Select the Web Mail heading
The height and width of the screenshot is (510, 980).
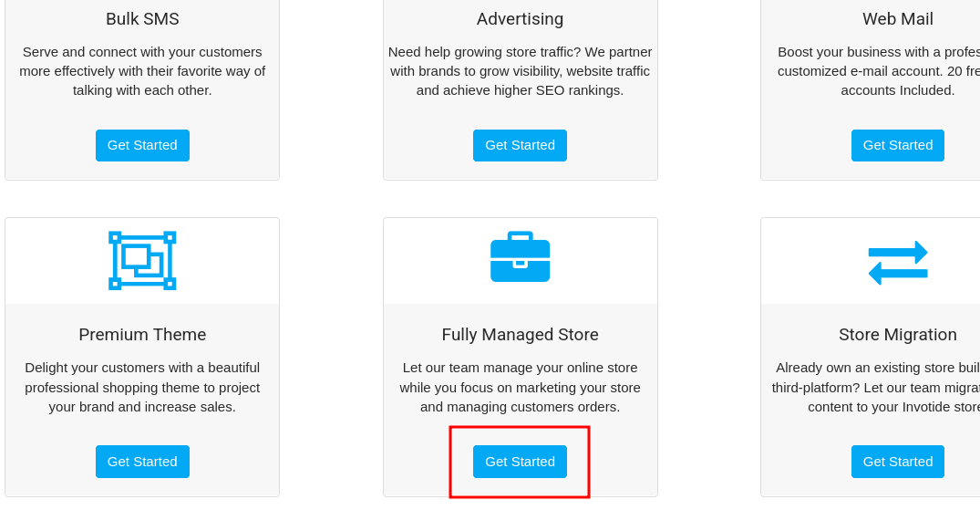click(898, 19)
